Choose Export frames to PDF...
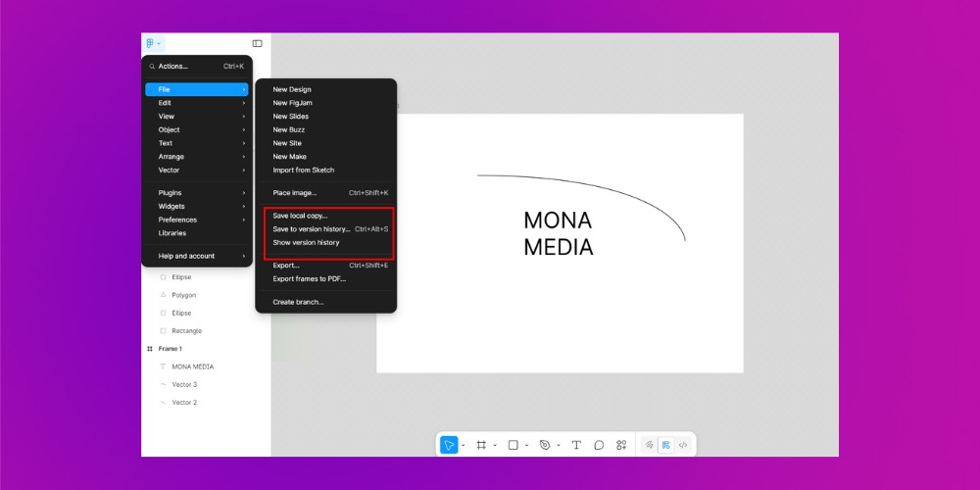Screen dimensions: 980x490 [x=326, y=278]
